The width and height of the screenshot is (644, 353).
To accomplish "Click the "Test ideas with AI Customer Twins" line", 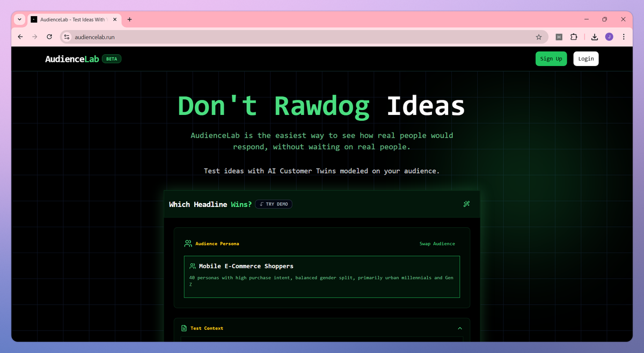I will coord(322,171).
